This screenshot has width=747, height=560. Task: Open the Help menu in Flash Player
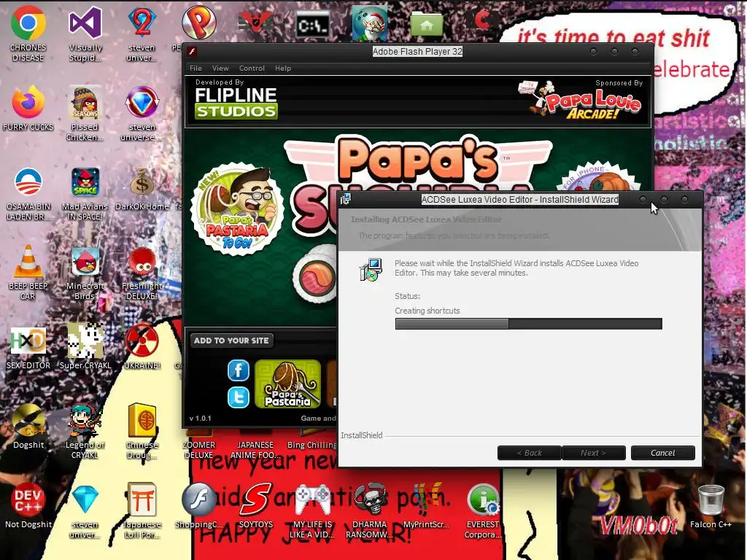[x=283, y=68]
